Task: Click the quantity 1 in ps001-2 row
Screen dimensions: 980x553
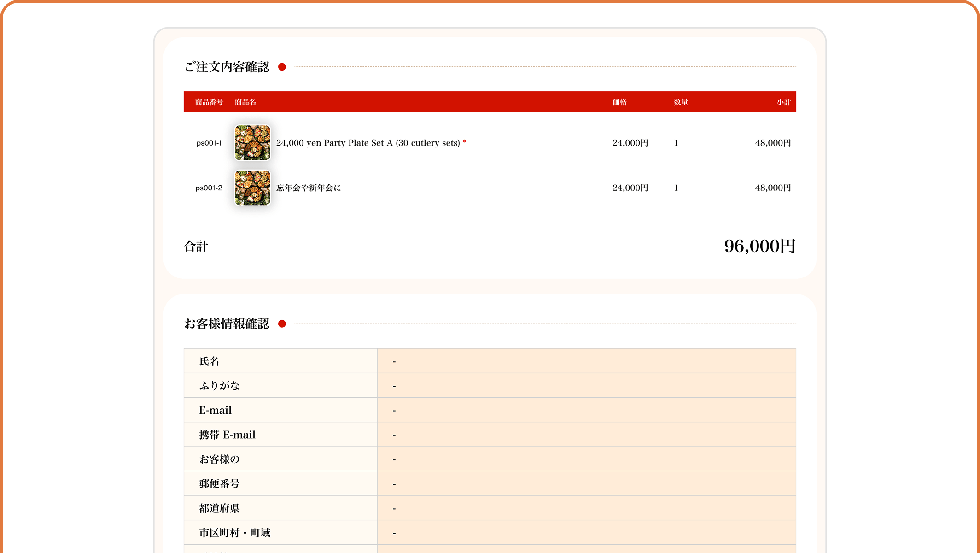Action: 676,188
